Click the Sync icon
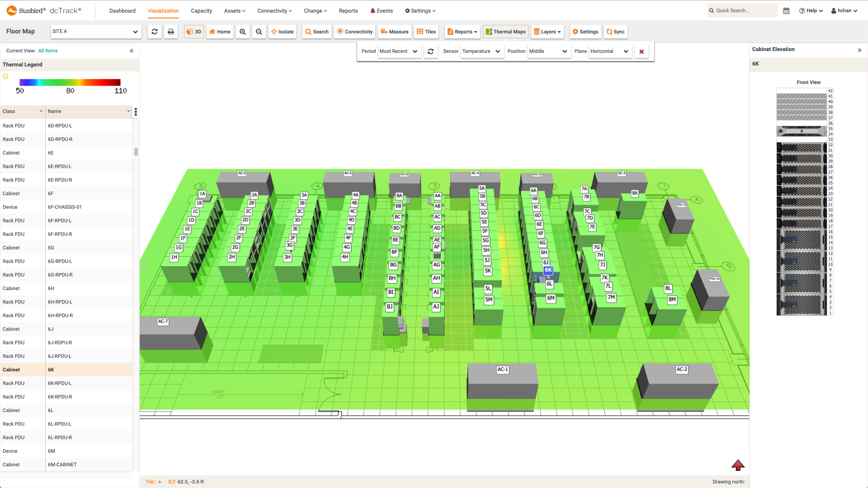Screen dimensions: 868x488 pyautogui.click(x=615, y=32)
